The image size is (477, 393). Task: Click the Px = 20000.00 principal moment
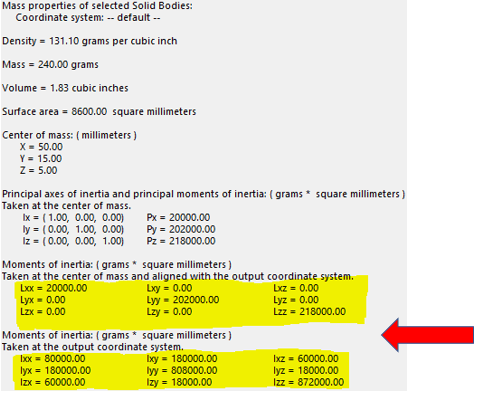178,217
